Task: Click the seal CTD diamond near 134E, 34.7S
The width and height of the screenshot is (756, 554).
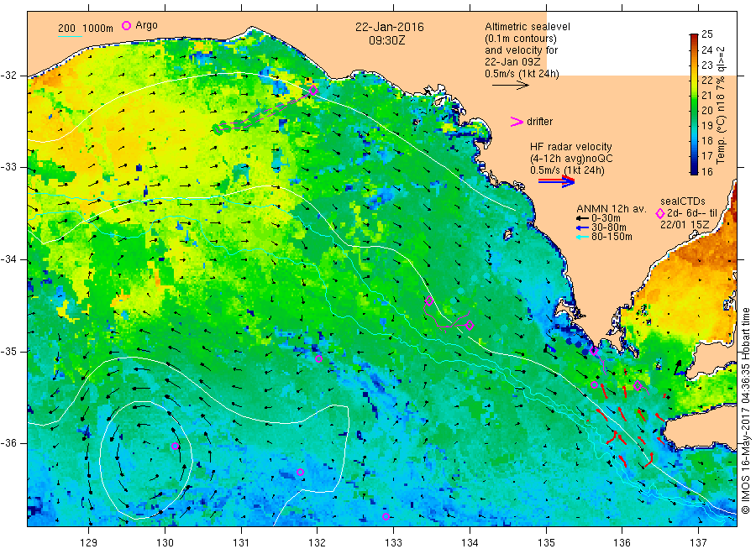Action: click(470, 326)
